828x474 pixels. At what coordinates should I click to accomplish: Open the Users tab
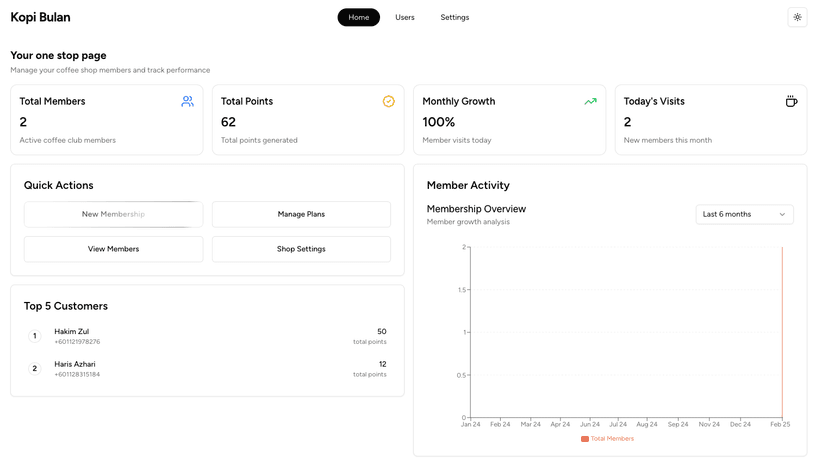point(405,17)
